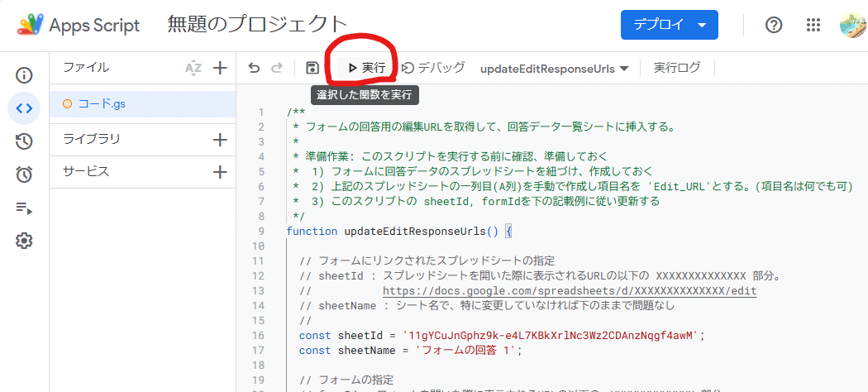Select the コード.gs file
The width and height of the screenshot is (868, 392).
[142, 104]
